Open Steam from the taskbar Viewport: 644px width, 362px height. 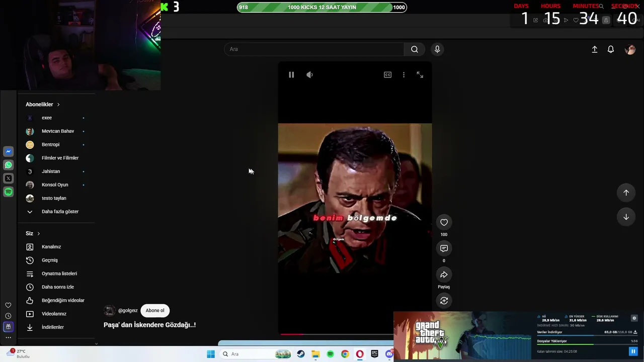301,354
